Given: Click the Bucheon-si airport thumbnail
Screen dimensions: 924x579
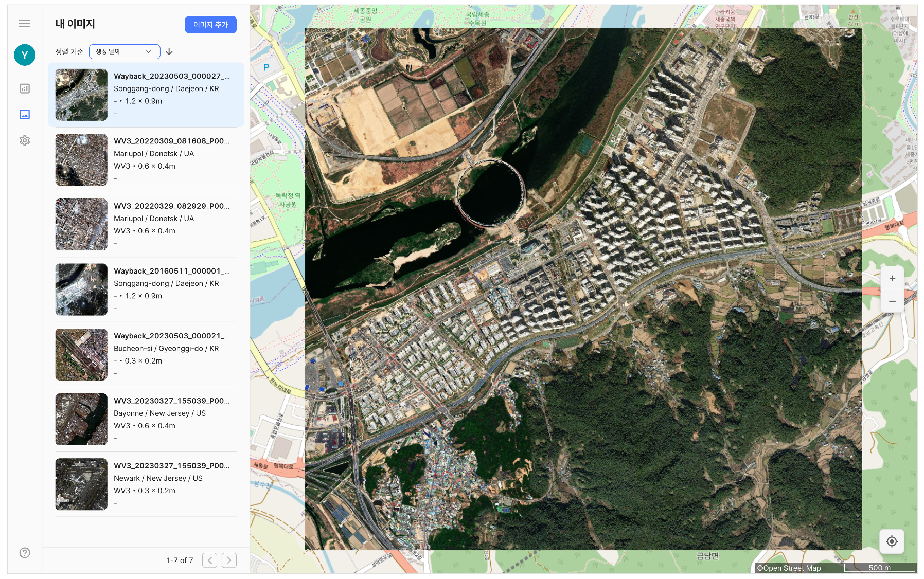Looking at the screenshot, I should [81, 354].
